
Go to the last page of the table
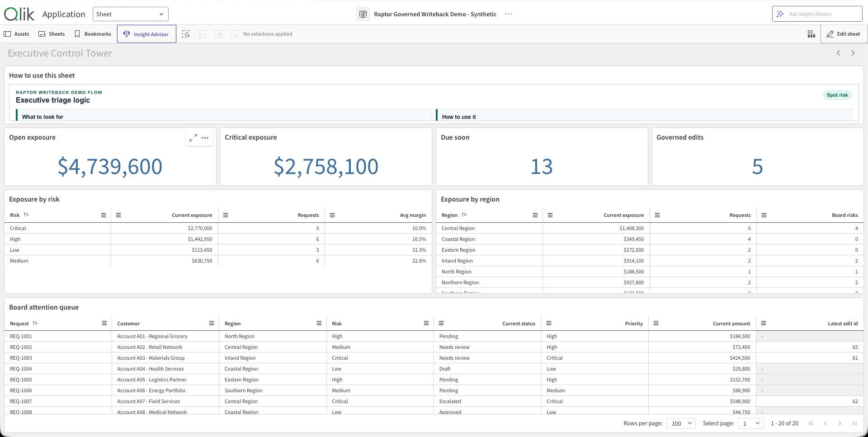point(854,423)
